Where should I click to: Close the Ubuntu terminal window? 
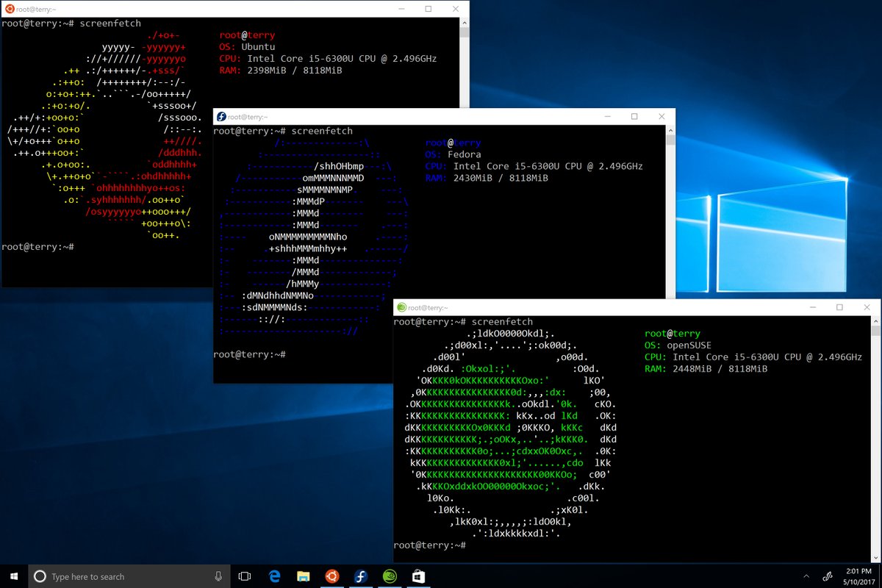pyautogui.click(x=455, y=9)
